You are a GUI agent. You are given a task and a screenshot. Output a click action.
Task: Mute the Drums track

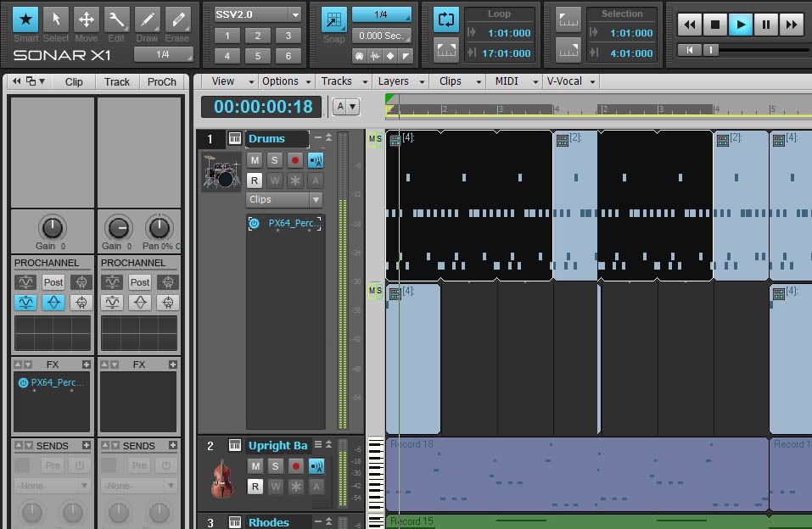point(254,160)
